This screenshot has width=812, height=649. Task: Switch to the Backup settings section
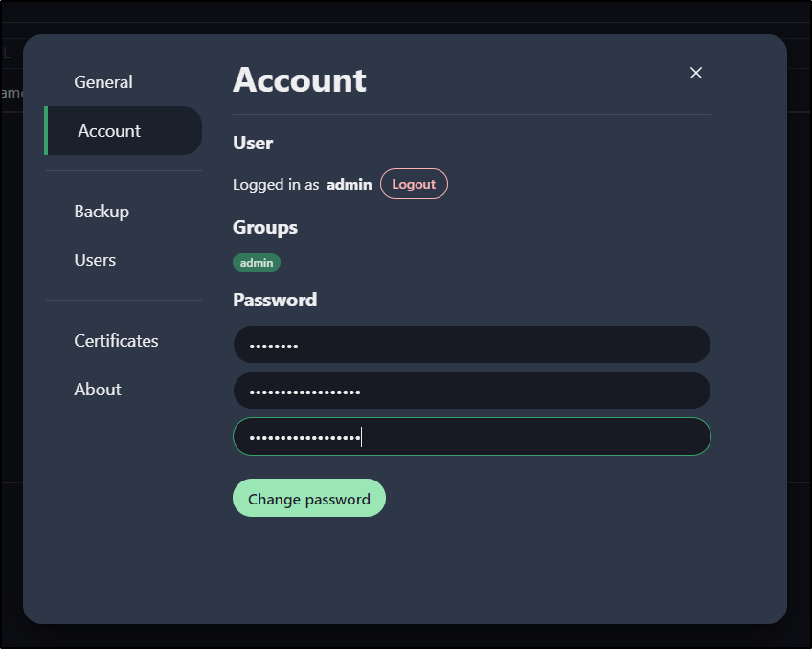[x=101, y=212]
